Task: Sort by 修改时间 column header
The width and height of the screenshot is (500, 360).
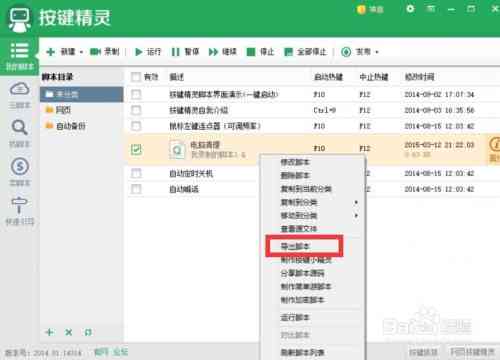Action: (x=420, y=77)
